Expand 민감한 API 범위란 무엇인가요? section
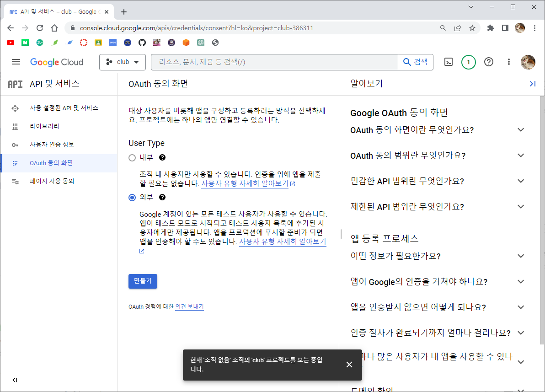The width and height of the screenshot is (545, 392). pyautogui.click(x=521, y=181)
